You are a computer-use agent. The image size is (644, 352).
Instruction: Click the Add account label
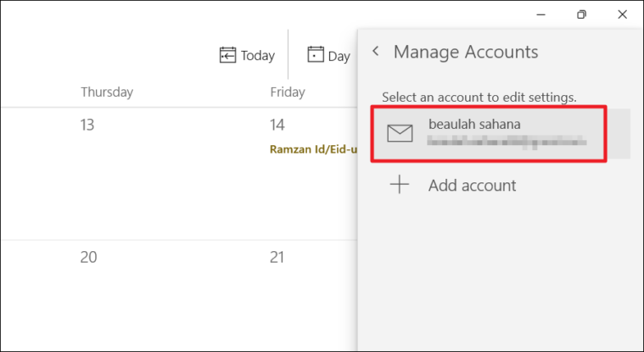pyautogui.click(x=472, y=186)
